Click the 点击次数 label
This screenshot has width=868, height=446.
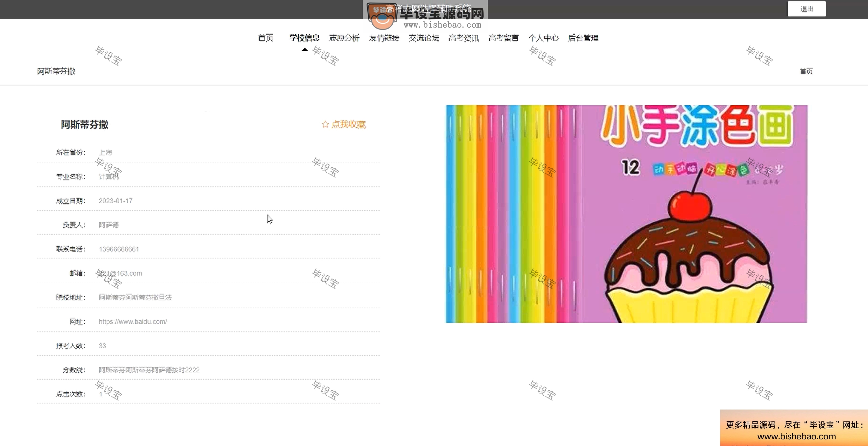pos(71,394)
